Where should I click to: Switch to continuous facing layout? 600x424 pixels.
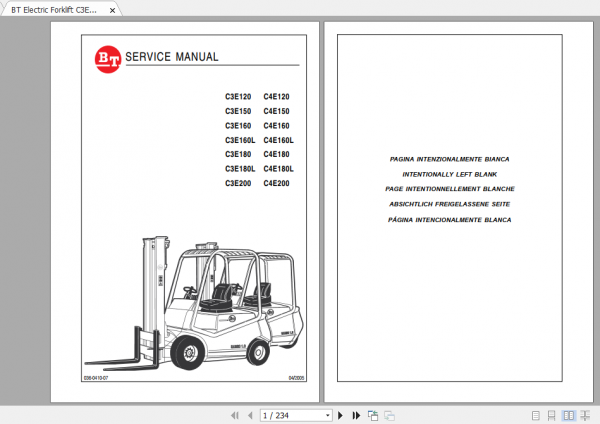585,415
